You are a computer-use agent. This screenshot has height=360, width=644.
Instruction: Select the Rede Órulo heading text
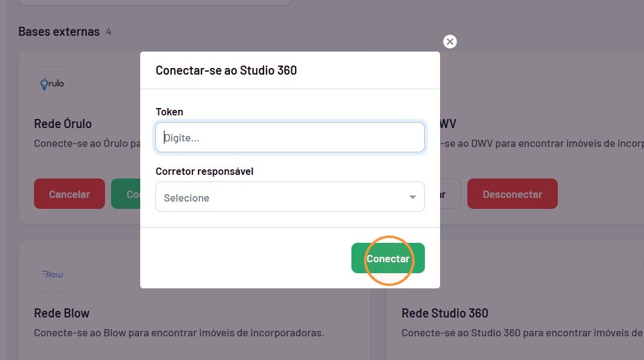tap(63, 124)
